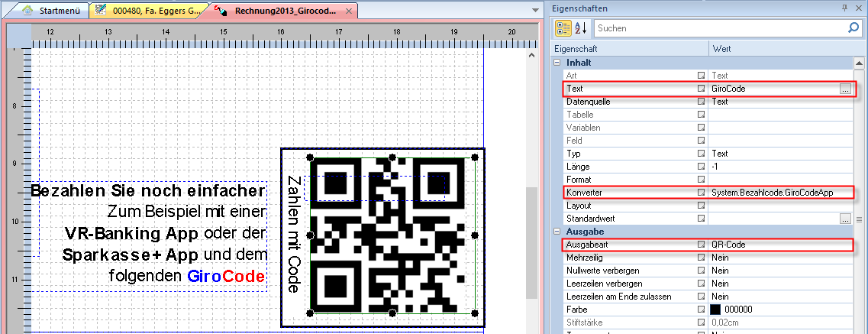This screenshot has height=334, width=868.
Task: Click the marker icon in the Typ row
Action: click(702, 154)
